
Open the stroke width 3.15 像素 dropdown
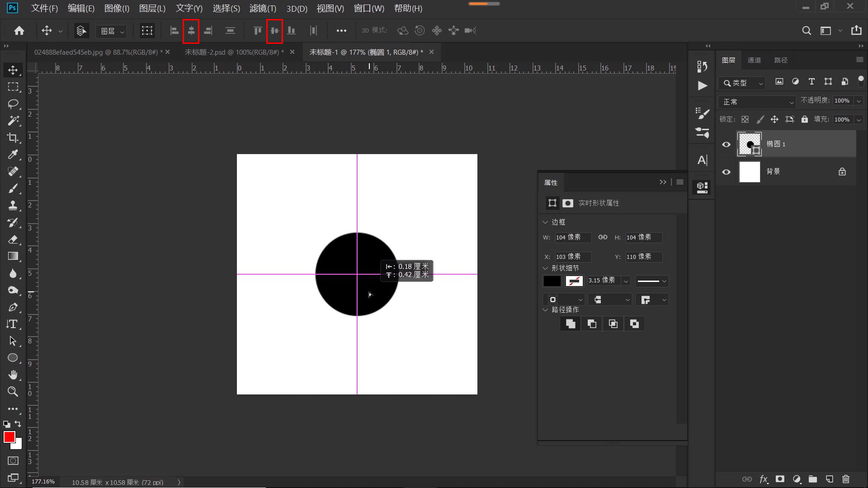pyautogui.click(x=626, y=281)
